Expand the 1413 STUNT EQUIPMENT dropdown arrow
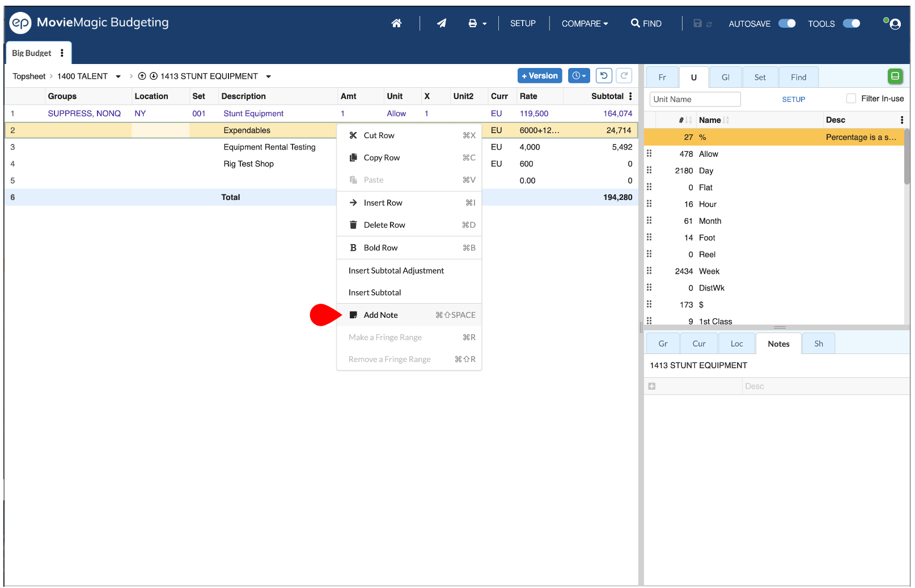The width and height of the screenshot is (915, 588). (x=268, y=76)
